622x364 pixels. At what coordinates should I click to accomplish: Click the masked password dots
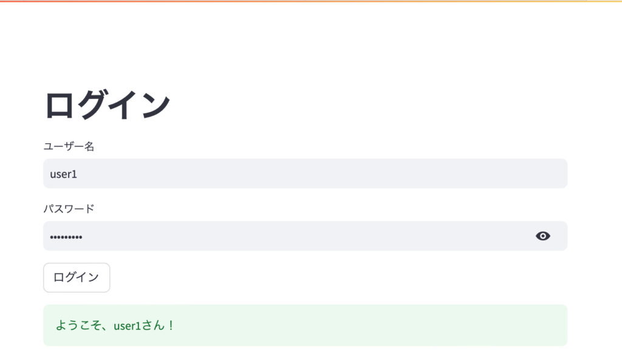click(66, 237)
